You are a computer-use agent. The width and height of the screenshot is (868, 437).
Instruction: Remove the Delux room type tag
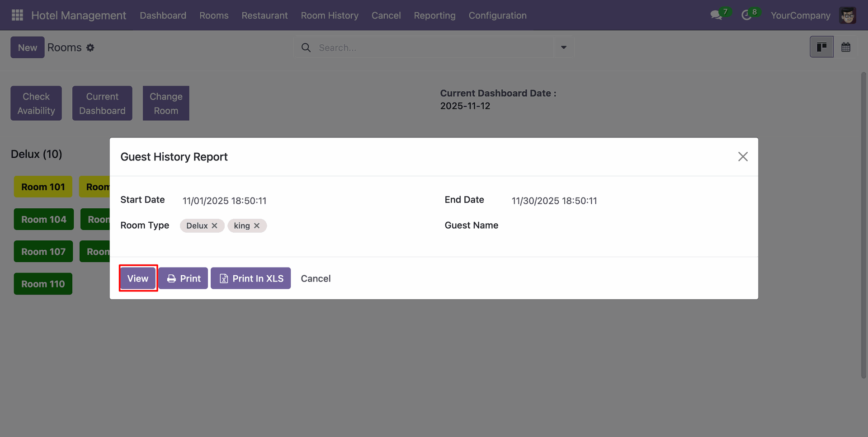coord(215,226)
